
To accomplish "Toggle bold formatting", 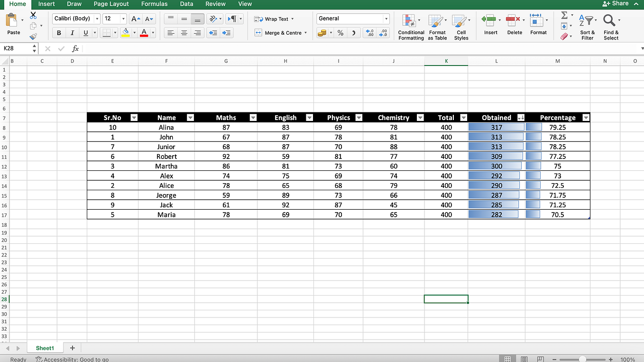I will (58, 33).
